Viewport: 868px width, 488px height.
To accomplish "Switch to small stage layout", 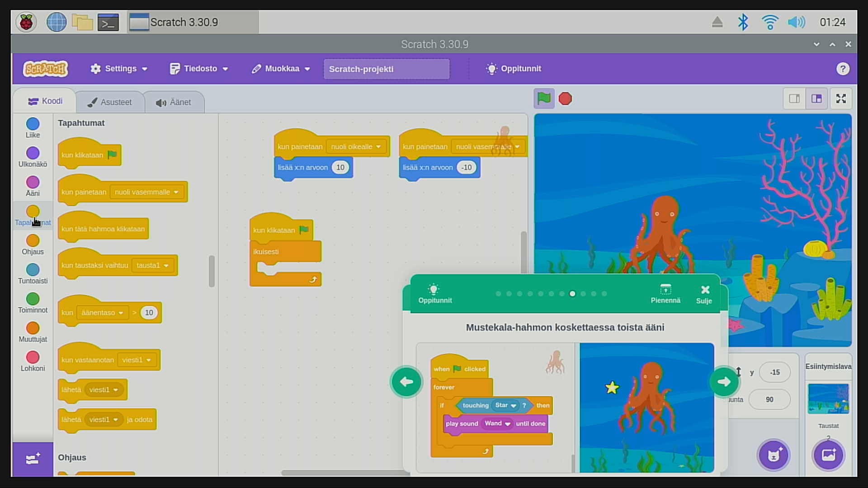I will click(x=794, y=99).
